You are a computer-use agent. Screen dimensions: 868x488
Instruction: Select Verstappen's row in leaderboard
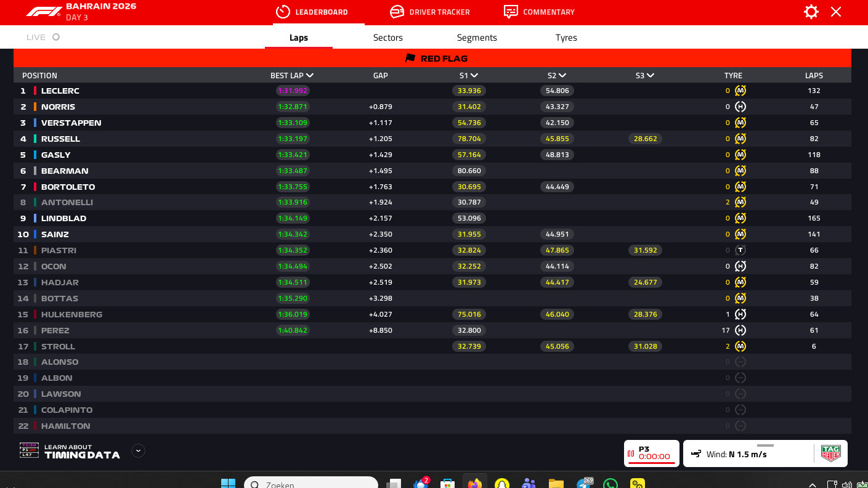pyautogui.click(x=71, y=123)
